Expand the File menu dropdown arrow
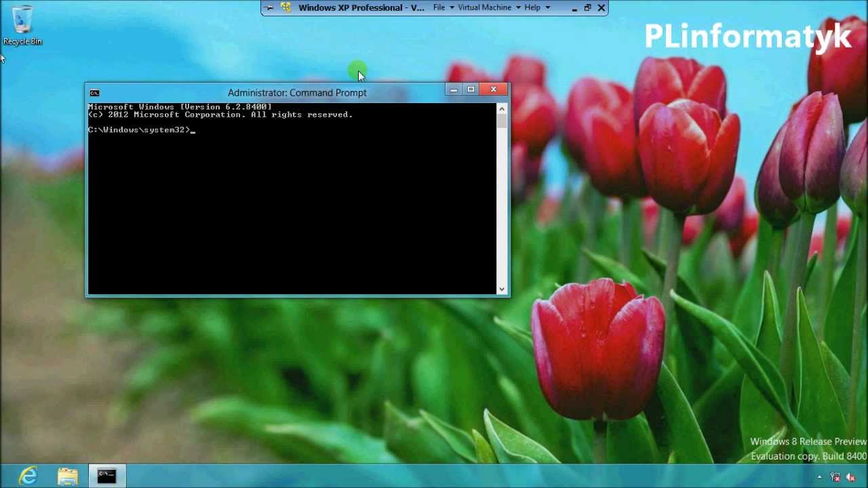The height and width of the screenshot is (488, 868). point(452,7)
